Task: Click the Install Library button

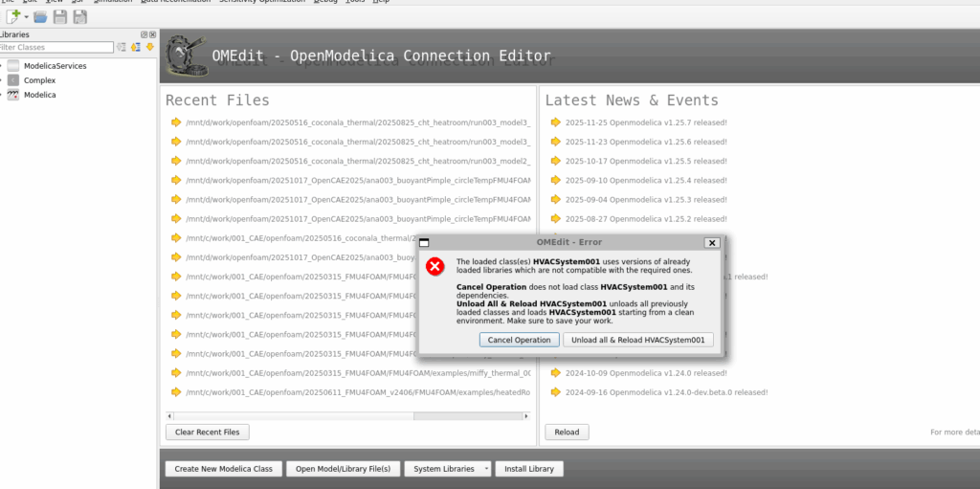Action: (529, 469)
